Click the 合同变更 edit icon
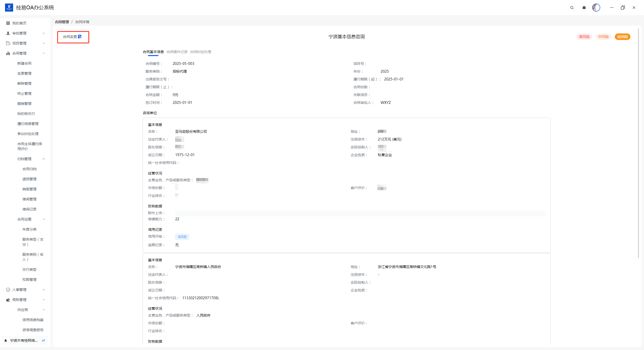Image resolution: width=644 pixels, height=350 pixels. [80, 37]
